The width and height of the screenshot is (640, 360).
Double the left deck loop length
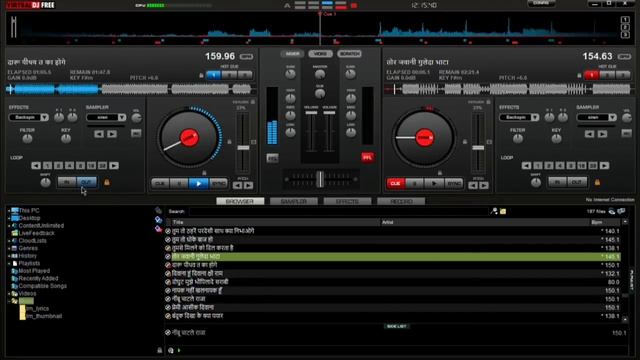[114, 166]
